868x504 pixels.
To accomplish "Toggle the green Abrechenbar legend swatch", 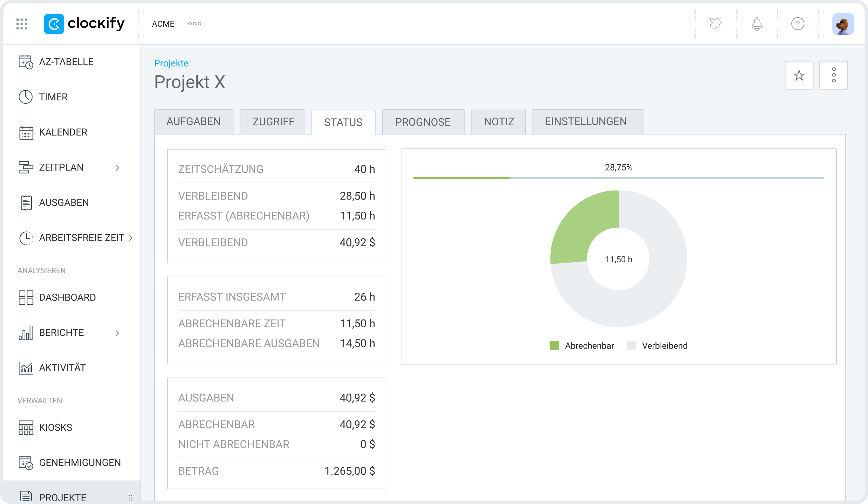I will pos(554,345).
